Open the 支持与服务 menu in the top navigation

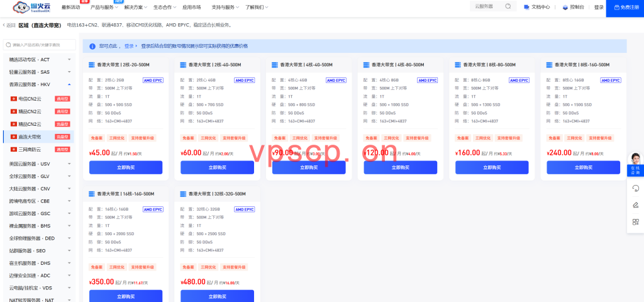226,8
